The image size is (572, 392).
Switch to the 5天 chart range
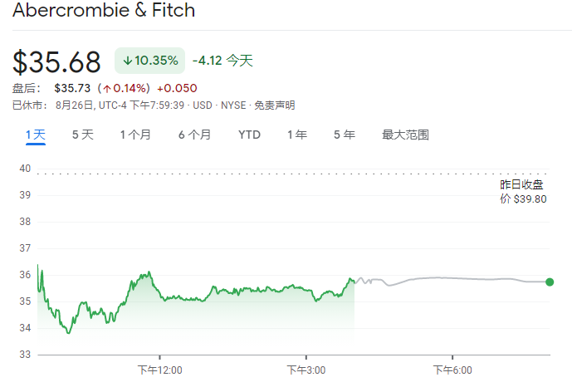click(83, 135)
